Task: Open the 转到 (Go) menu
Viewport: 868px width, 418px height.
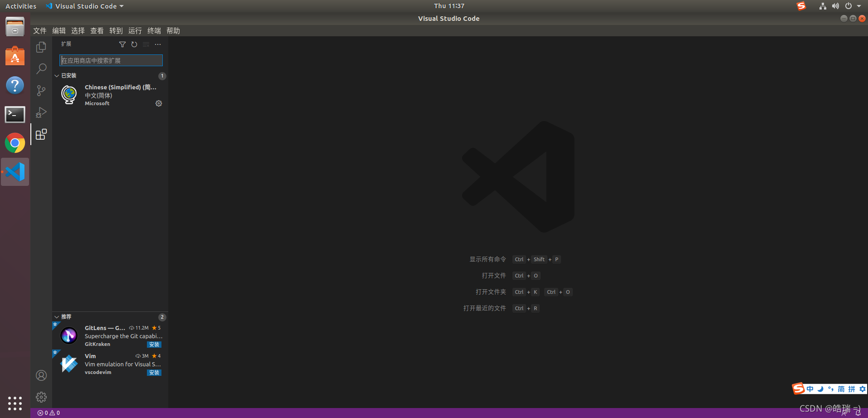Action: 116,31
